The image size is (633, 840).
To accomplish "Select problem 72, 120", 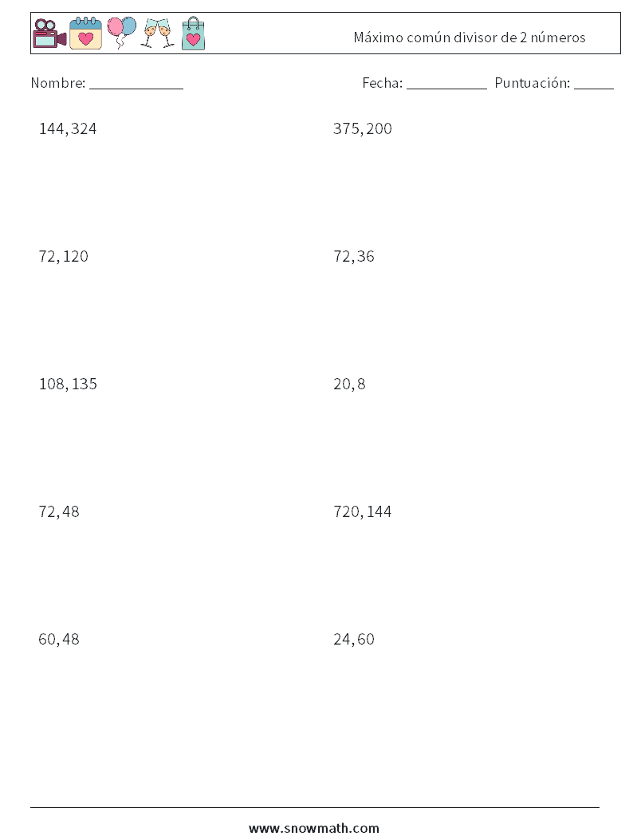I will click(x=63, y=257).
